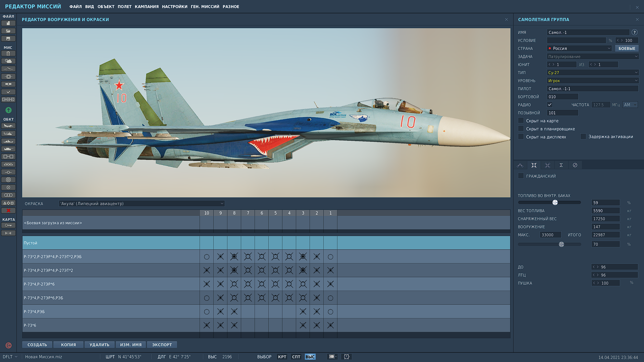Click the red exit icon at bottom-left
Viewport: 644px width, 362px height.
pyautogui.click(x=9, y=345)
